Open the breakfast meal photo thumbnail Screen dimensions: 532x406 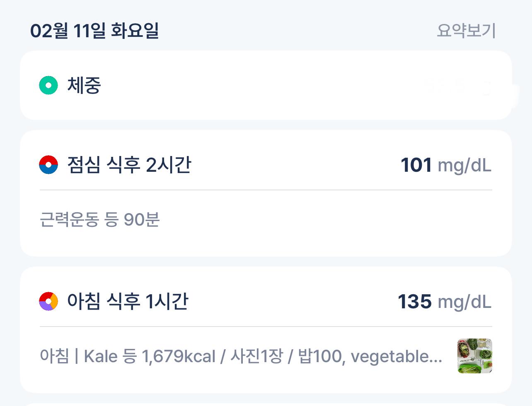coord(475,356)
